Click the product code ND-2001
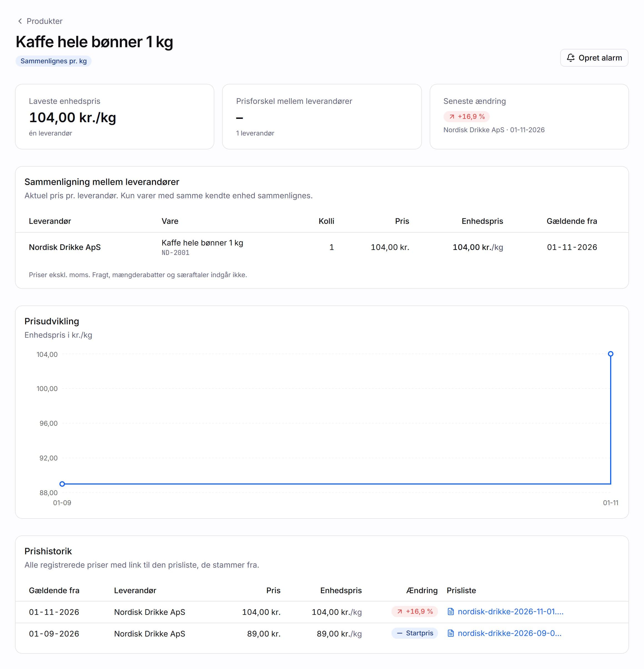The height and width of the screenshot is (669, 644). pyautogui.click(x=175, y=253)
